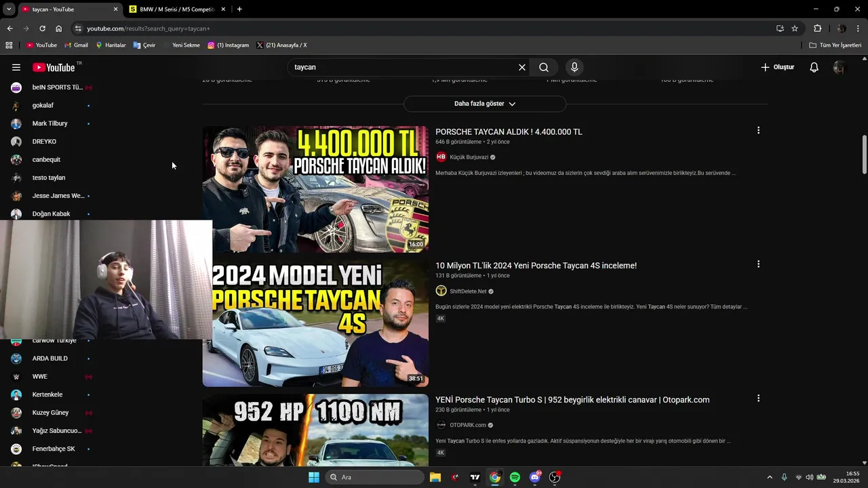The image size is (868, 488).
Task: Open the Chrome three-dot menu
Action: point(859,28)
